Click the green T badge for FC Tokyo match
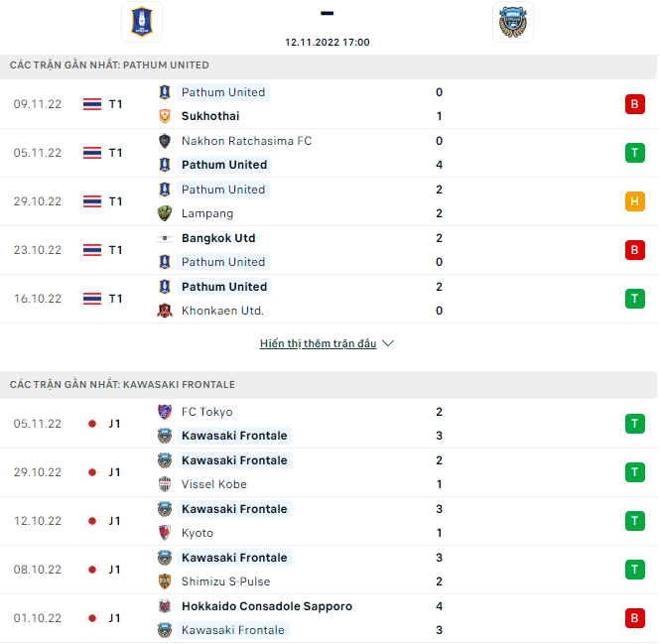660x644 pixels. pyautogui.click(x=634, y=424)
